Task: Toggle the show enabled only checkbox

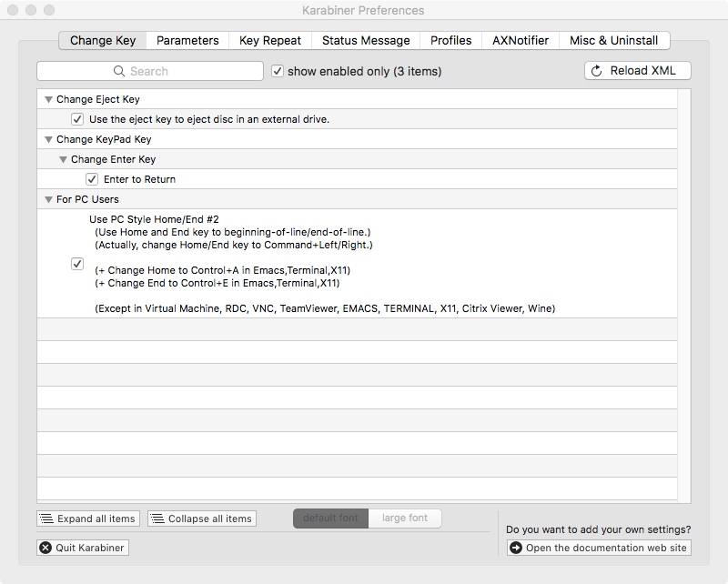Action: coord(278,71)
